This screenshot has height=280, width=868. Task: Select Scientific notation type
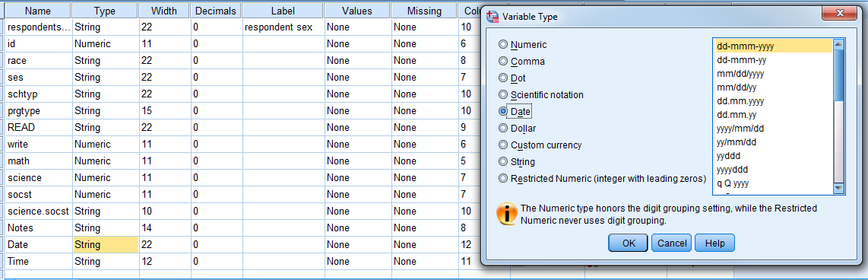[503, 95]
